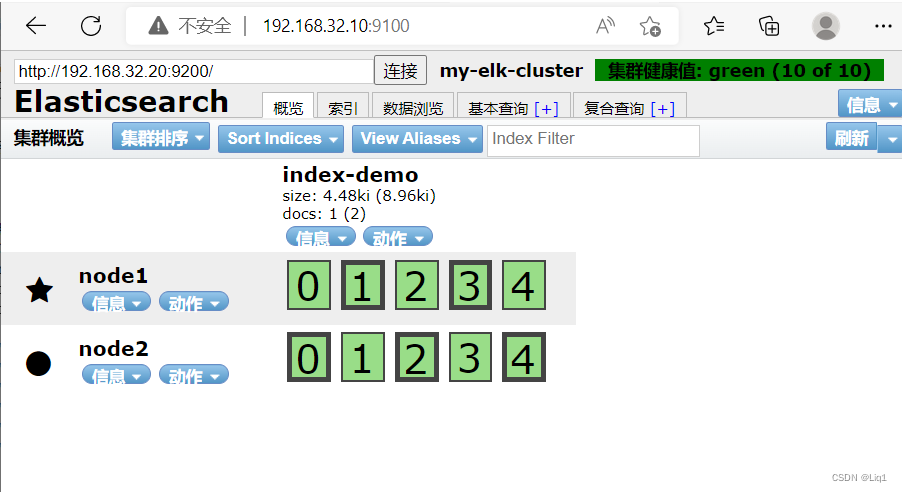Image resolution: width=902 pixels, height=492 pixels.
Task: Switch to the 复合查询 compound query tab
Action: click(x=614, y=108)
